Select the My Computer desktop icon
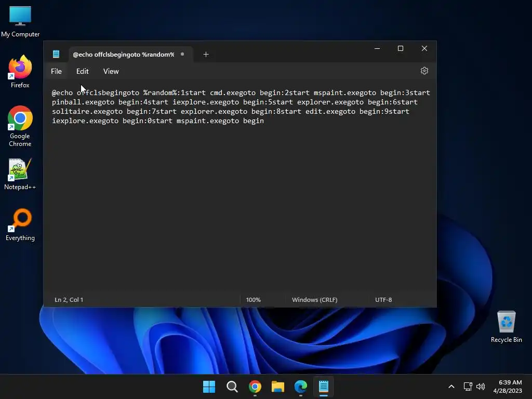This screenshot has height=399, width=532. pos(20,22)
